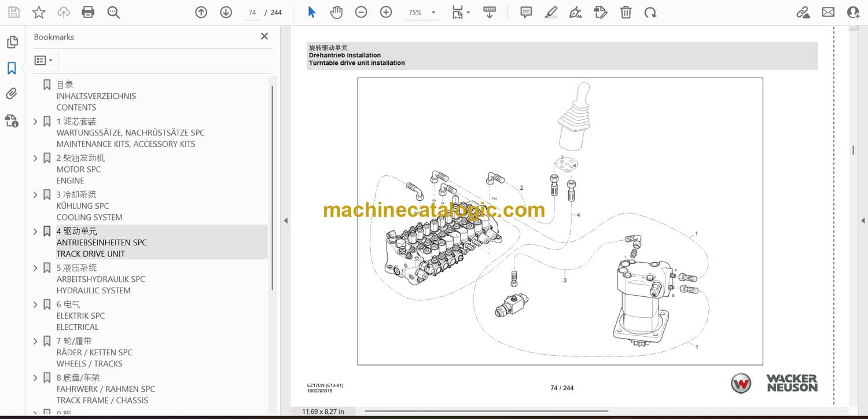Click the scrolling mode toolbar icon
Screen dimensions: 868x419
point(490,12)
